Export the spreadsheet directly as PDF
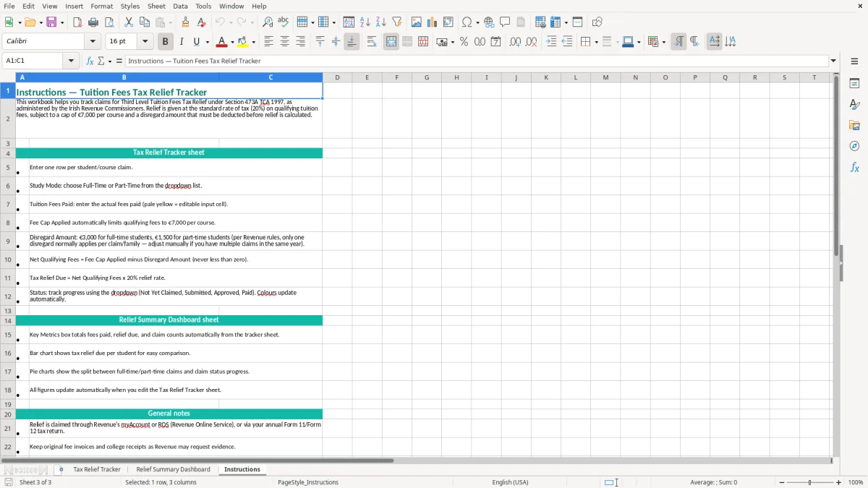Screen dimensions: 868x488 click(77, 22)
